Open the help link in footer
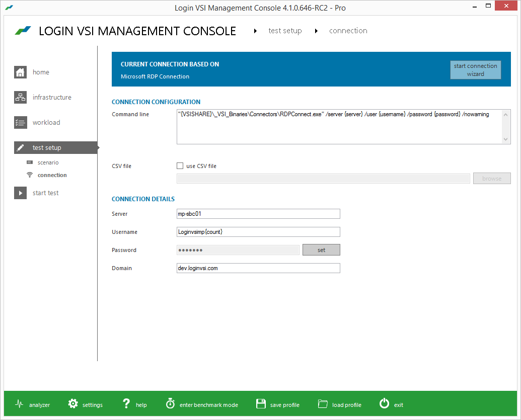Image resolution: width=521 pixels, height=420 pixels. tap(141, 405)
